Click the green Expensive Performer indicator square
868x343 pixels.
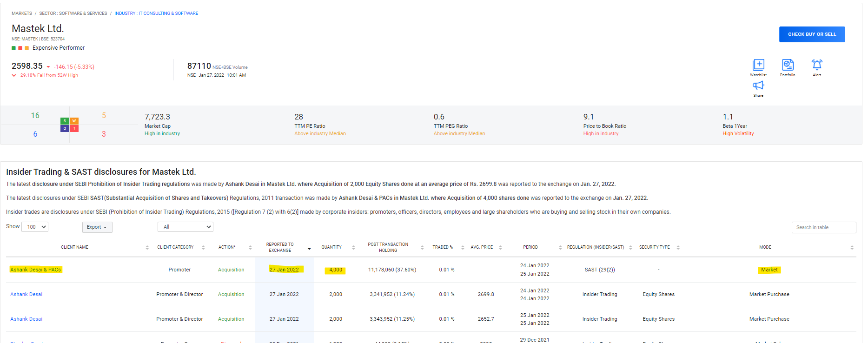coord(14,48)
